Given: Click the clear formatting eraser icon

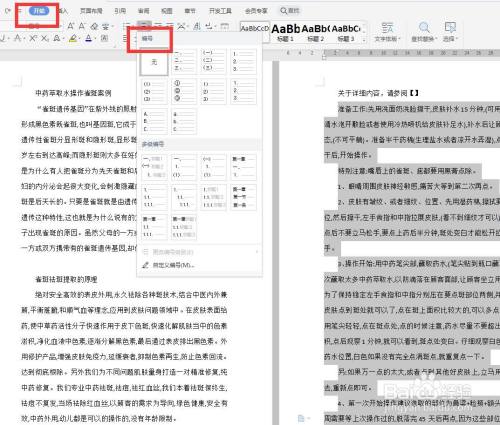Looking at the screenshot, I should coord(94,26).
